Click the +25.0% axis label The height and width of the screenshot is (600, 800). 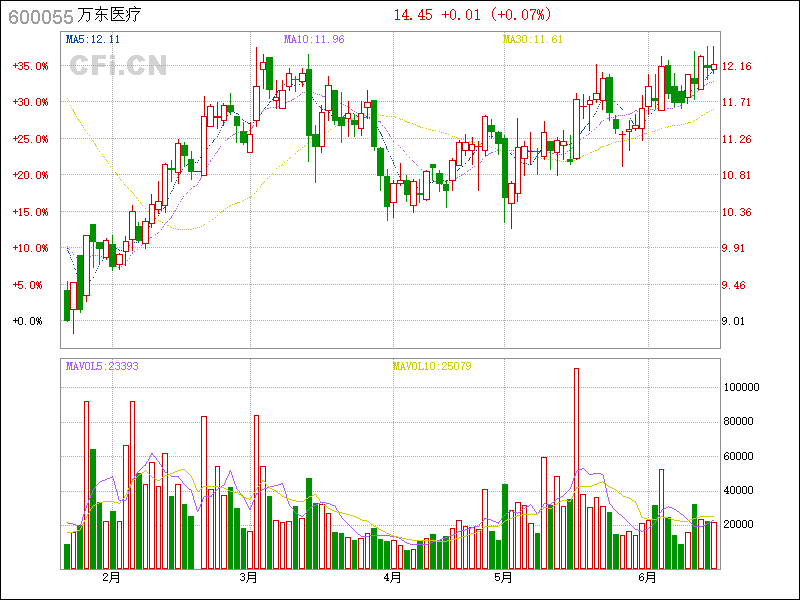[30, 139]
